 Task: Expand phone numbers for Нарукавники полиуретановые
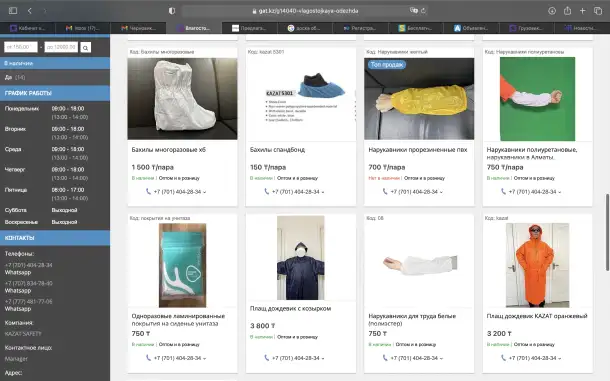tap(559, 192)
